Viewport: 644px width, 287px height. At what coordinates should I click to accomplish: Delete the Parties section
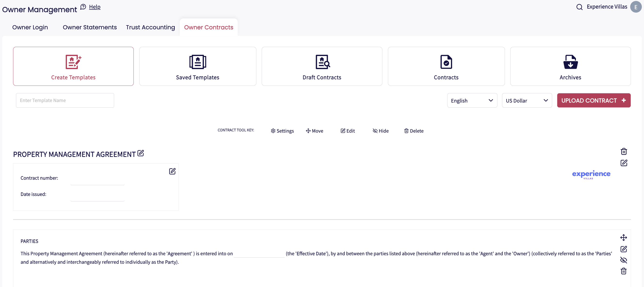click(x=623, y=271)
